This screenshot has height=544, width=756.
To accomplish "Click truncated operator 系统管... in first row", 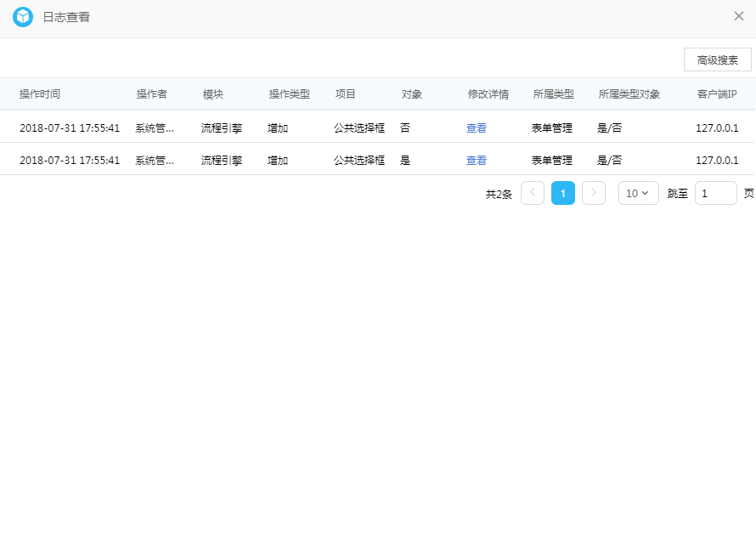I will [155, 128].
